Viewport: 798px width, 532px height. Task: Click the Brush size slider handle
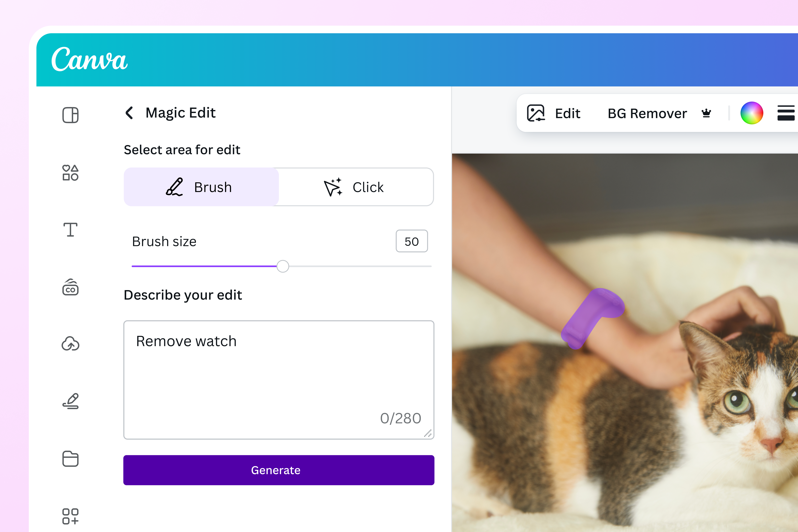[x=283, y=266]
